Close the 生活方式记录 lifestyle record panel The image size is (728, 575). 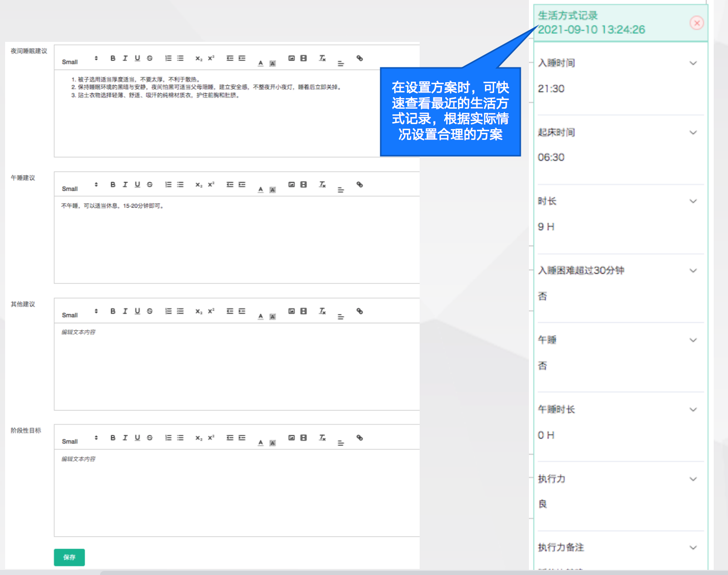coord(697,23)
